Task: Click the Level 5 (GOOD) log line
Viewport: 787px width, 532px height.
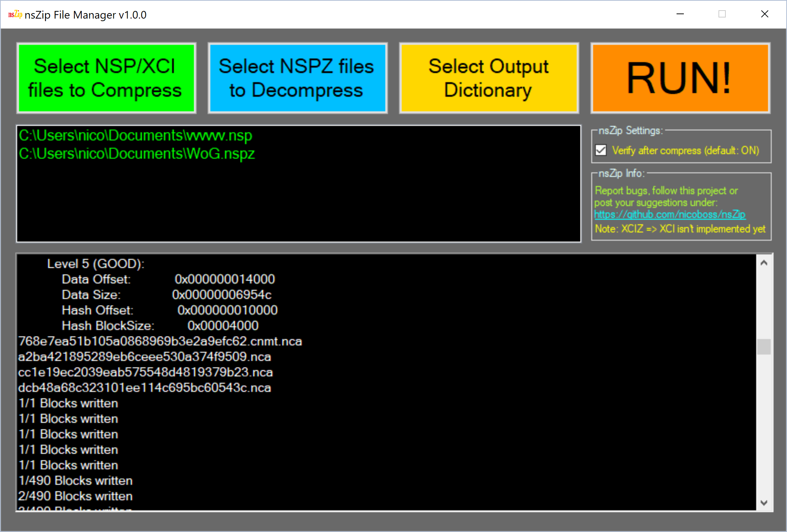Action: point(96,264)
